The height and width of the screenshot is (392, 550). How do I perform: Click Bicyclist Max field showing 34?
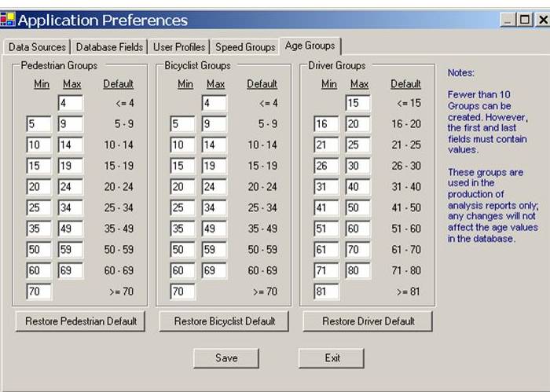[214, 208]
